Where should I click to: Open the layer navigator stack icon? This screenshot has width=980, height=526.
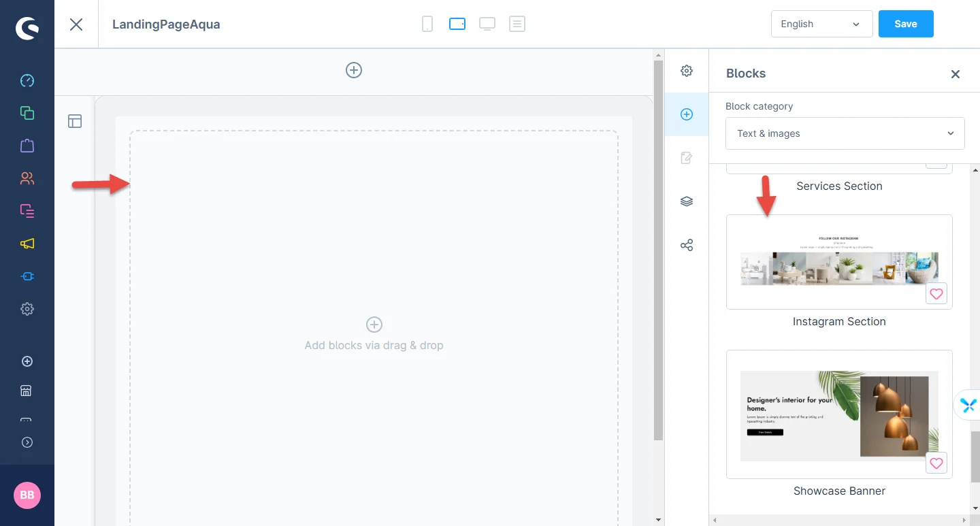coord(687,201)
